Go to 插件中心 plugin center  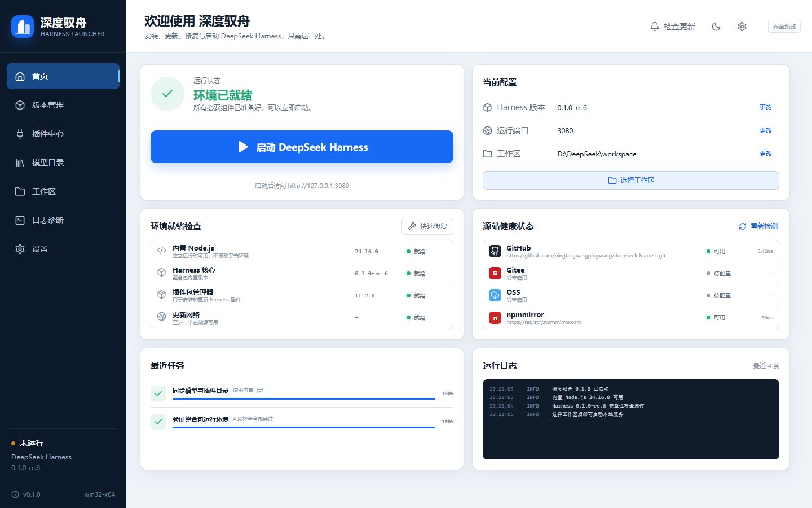(x=63, y=134)
